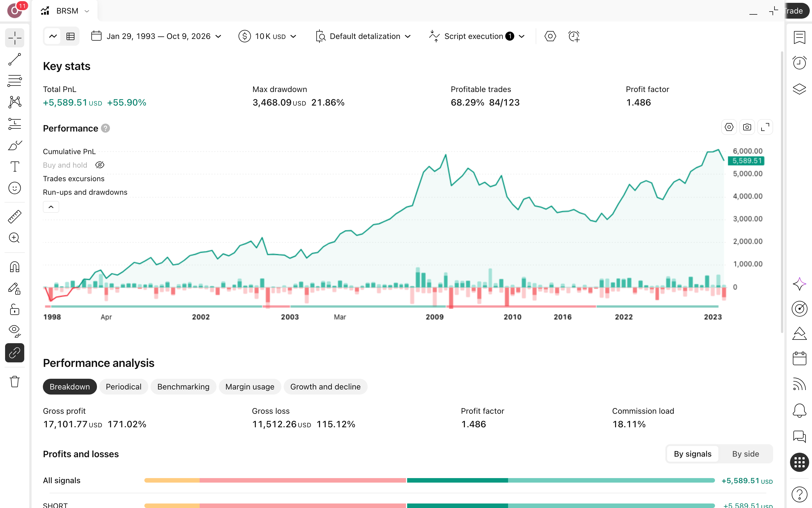Collapse the chart legend list

tap(51, 207)
